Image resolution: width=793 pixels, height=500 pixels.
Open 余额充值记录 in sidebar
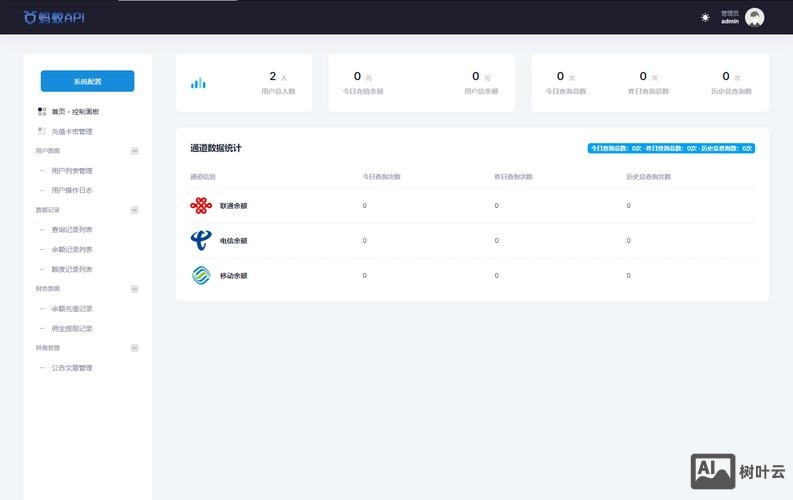pyautogui.click(x=72, y=309)
